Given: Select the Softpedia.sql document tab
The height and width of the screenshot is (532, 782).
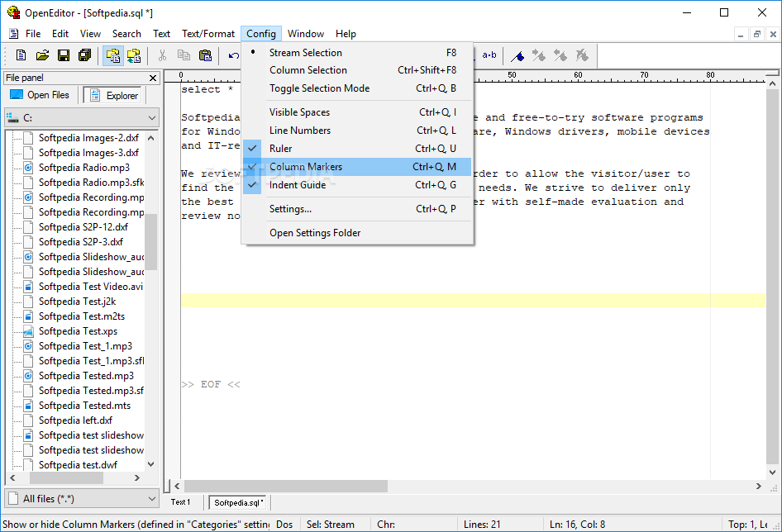Looking at the screenshot, I should 238,502.
